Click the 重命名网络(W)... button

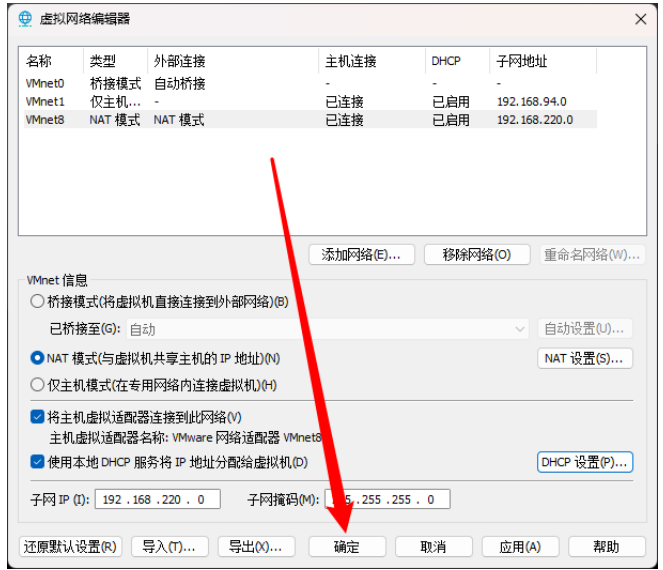point(592,255)
